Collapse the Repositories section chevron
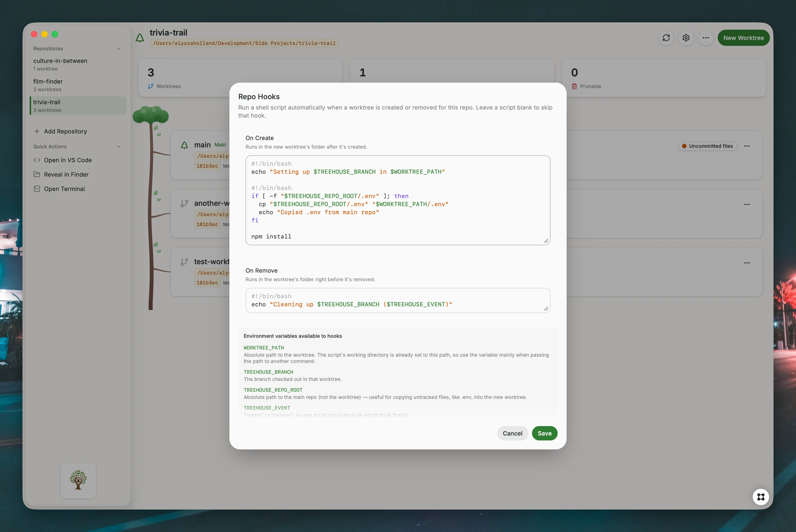Image resolution: width=796 pixels, height=532 pixels. (x=119, y=49)
